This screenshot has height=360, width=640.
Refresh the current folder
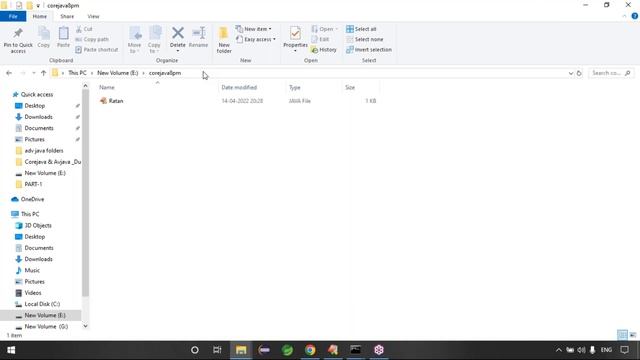579,73
